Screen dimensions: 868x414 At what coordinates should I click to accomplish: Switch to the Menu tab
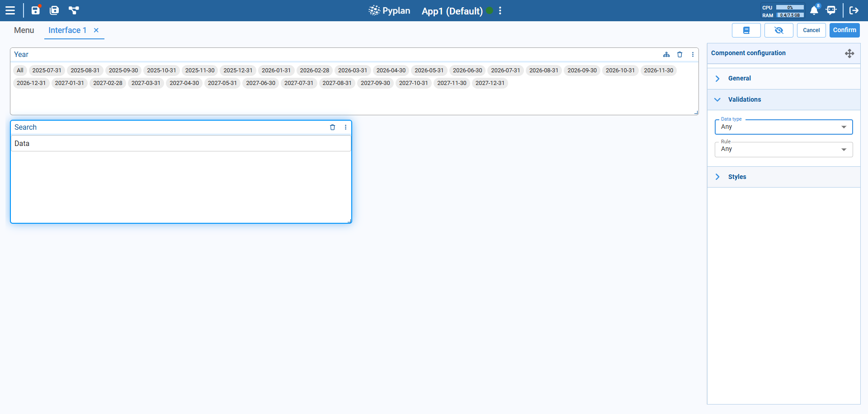24,30
